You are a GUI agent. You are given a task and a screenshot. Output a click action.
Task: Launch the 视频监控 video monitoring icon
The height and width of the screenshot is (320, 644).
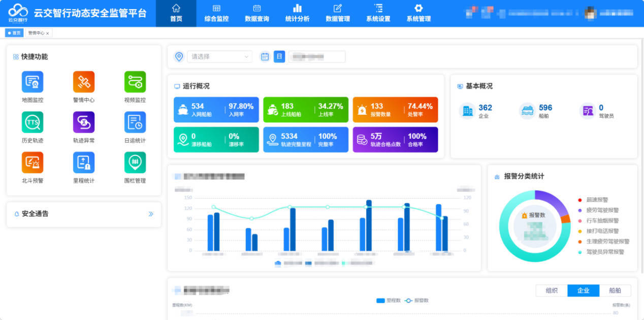pos(135,82)
